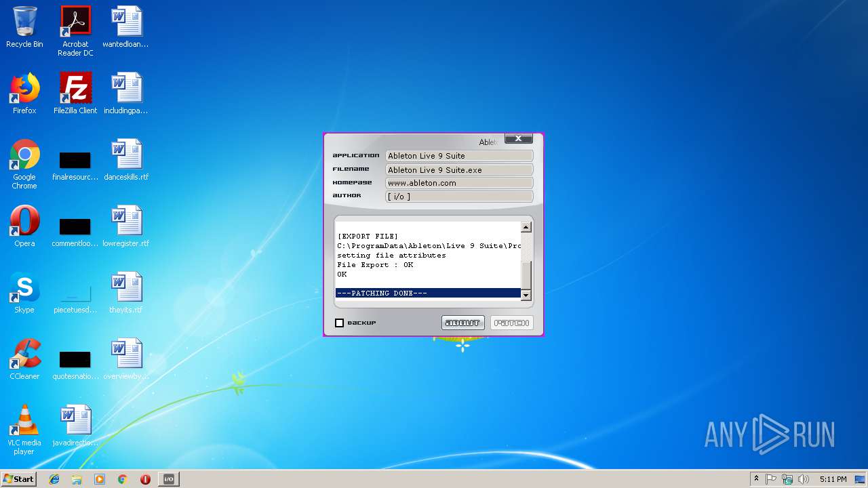Viewport: 868px width, 488px height.
Task: Open the overviewby document icon
Action: click(126, 359)
